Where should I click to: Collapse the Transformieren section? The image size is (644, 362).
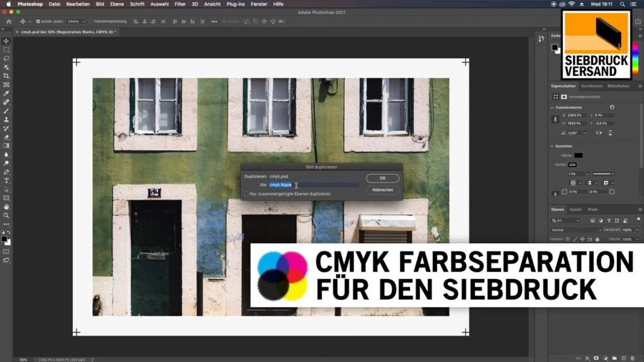coord(552,107)
